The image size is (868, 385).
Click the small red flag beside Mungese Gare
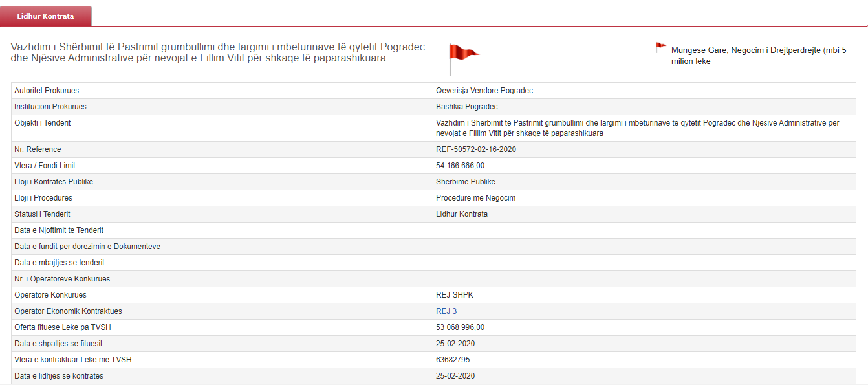point(661,47)
